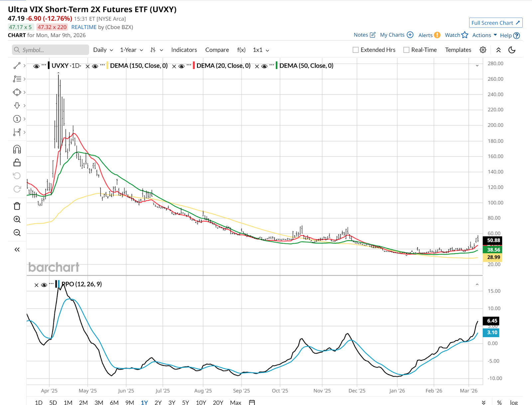Click the red DEMA 20 color swatch

(194, 66)
